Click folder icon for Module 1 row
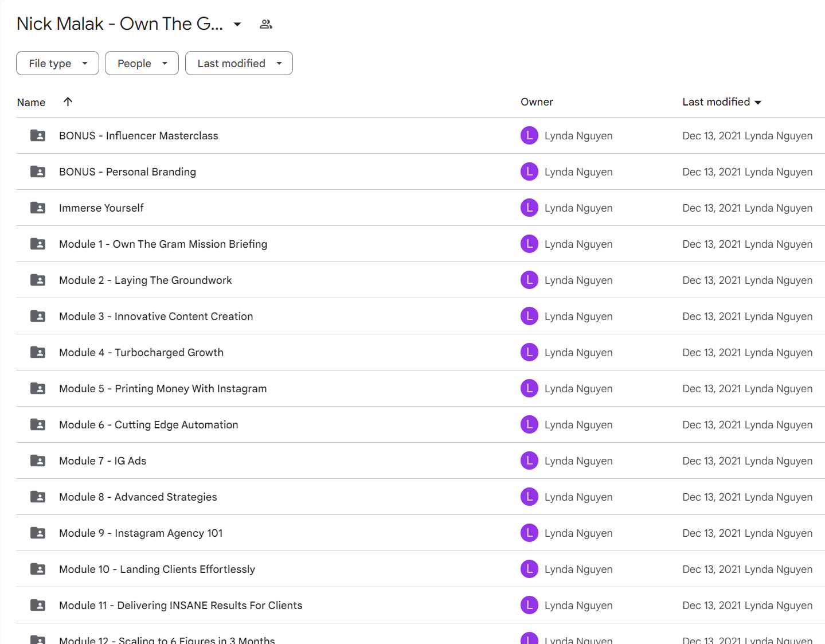Image resolution: width=825 pixels, height=644 pixels. point(38,244)
